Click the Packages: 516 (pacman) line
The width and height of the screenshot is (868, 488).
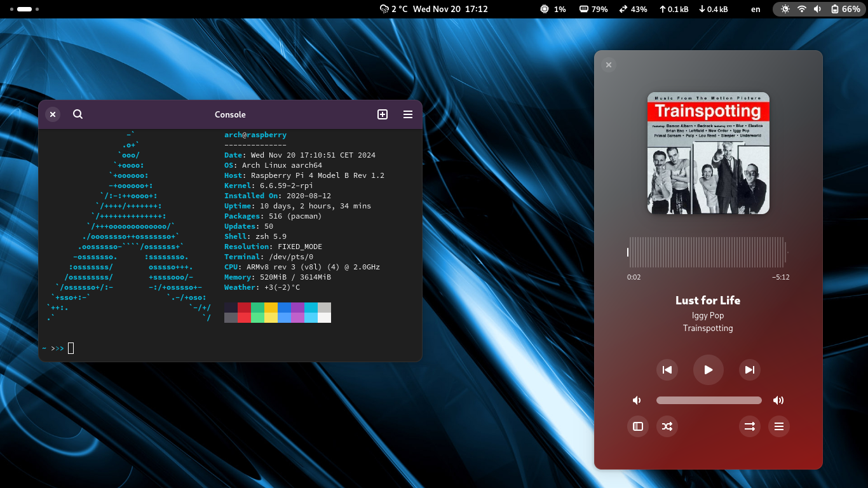(x=273, y=216)
